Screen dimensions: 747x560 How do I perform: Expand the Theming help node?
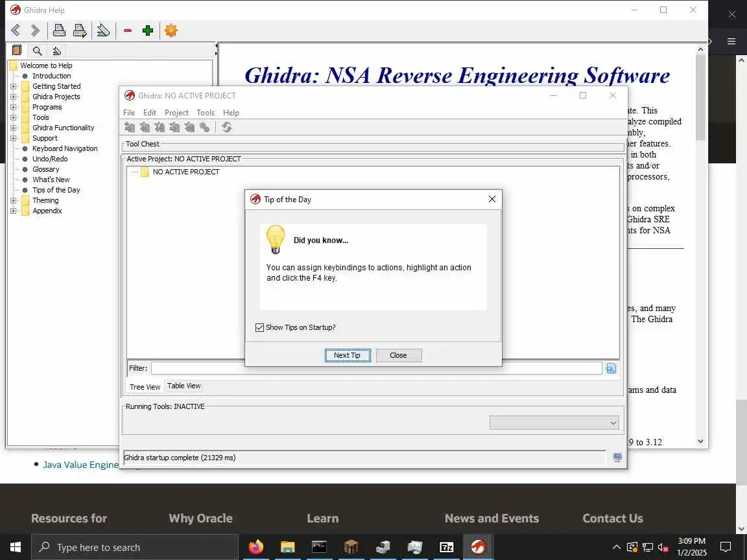pyautogui.click(x=14, y=200)
